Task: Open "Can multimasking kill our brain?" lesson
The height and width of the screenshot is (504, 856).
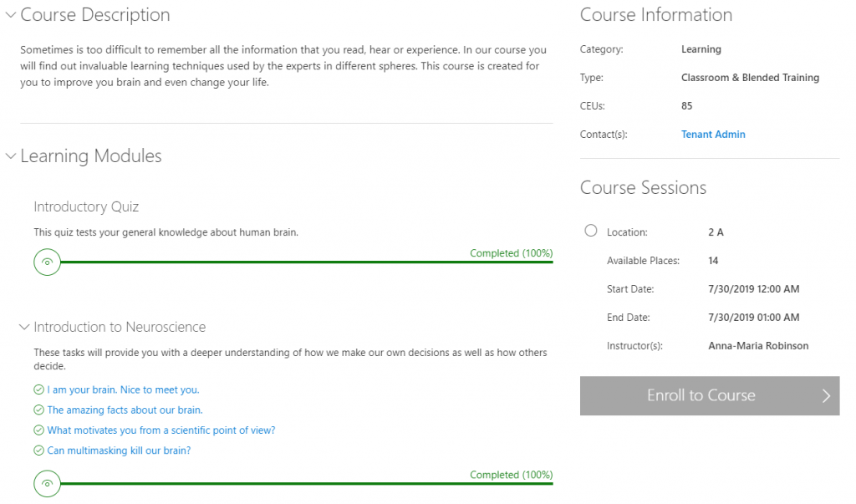Action: tap(119, 451)
